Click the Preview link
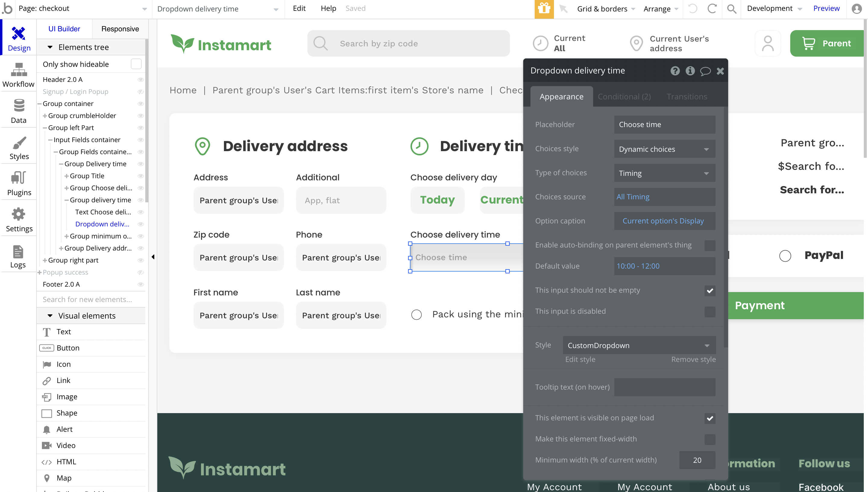 (x=826, y=8)
